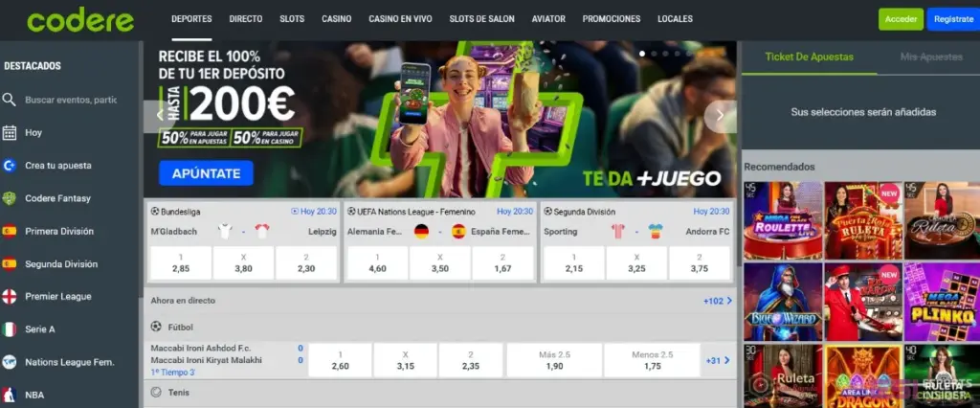Click the Bundesliga ball icon
980x408 pixels.
click(x=155, y=212)
